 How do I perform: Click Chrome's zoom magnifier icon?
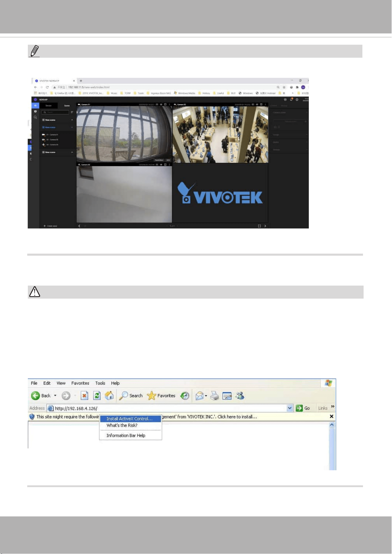278,87
